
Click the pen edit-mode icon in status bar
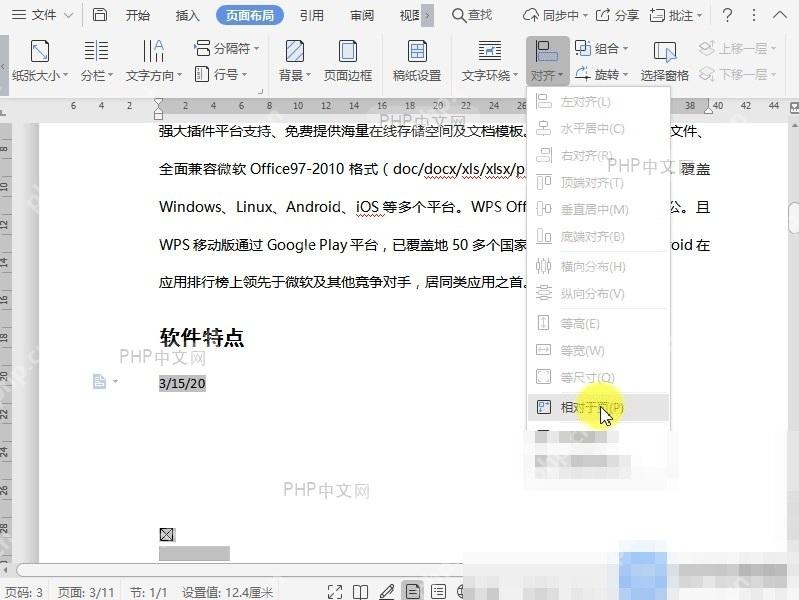(x=387, y=591)
